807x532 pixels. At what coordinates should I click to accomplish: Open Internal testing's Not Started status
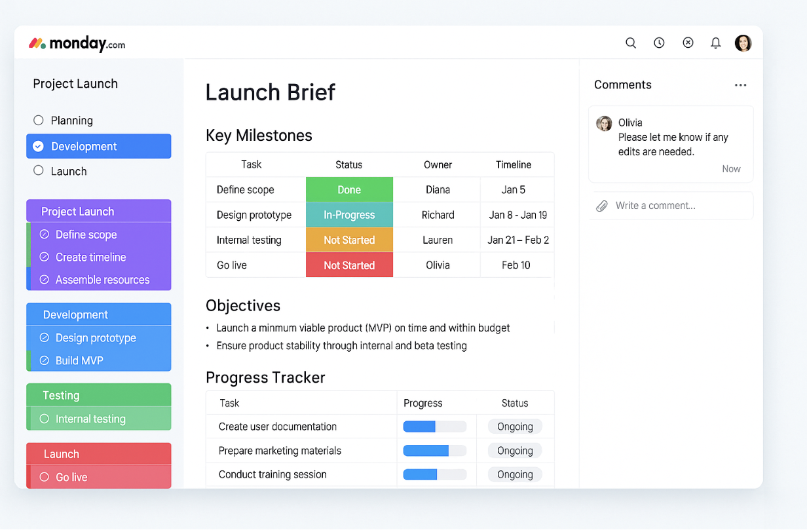tap(349, 240)
